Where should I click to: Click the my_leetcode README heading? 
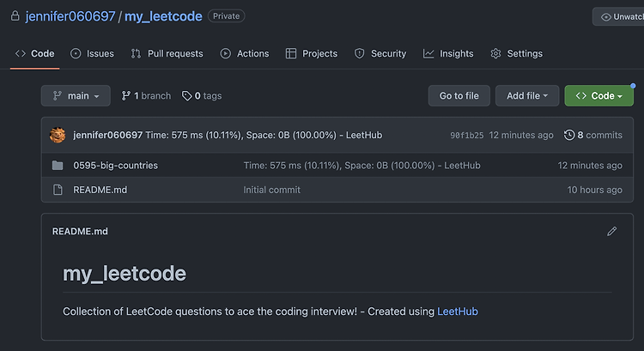tap(125, 274)
